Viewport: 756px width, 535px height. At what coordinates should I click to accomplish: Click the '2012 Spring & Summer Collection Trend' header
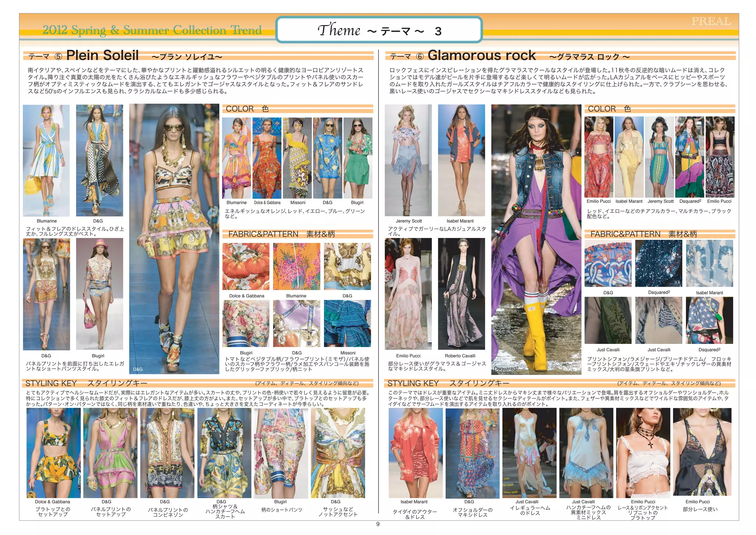(152, 30)
